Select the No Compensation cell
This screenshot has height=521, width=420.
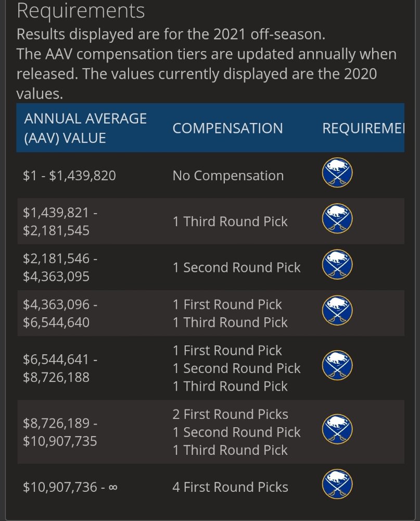pyautogui.click(x=228, y=176)
